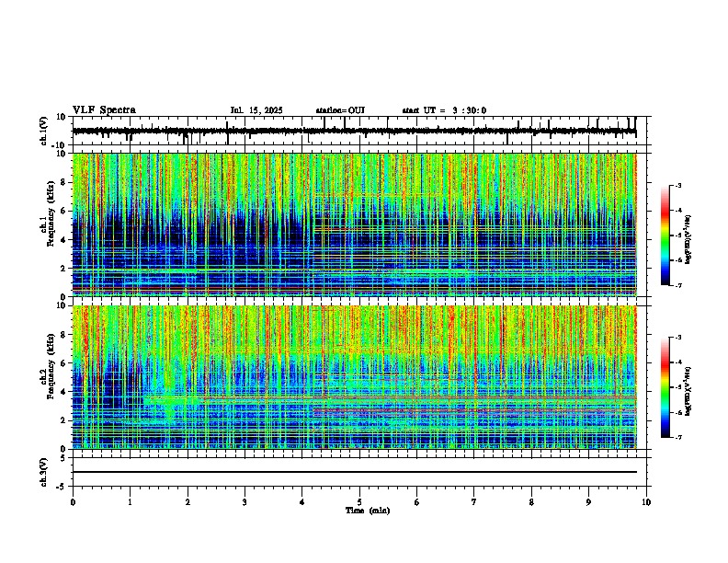Click the flat ch.3 voltage trace line
The height and width of the screenshot is (563, 728).
coord(354,472)
